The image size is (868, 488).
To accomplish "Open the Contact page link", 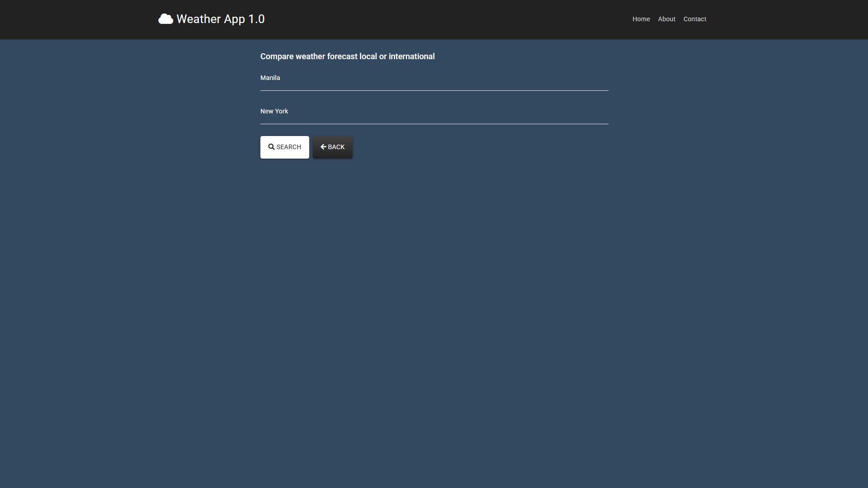I will (694, 19).
